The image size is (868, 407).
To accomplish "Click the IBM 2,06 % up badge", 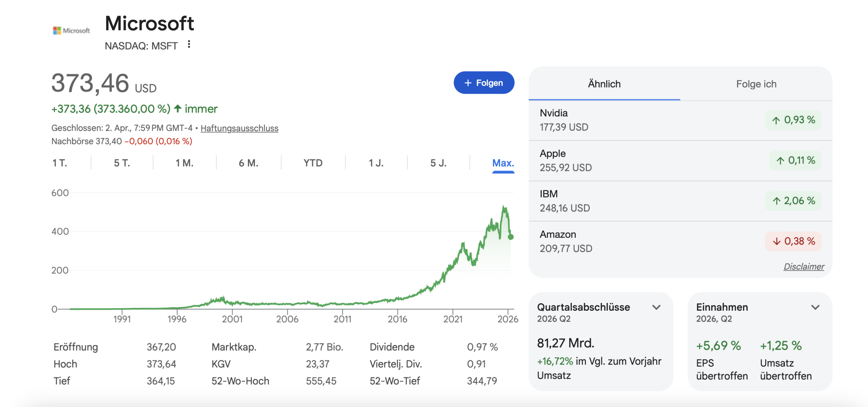I will [x=793, y=201].
